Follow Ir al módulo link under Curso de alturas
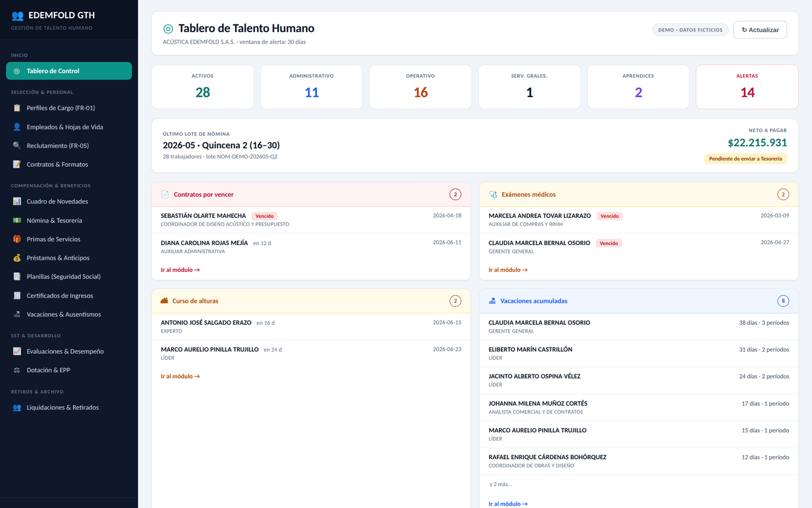Viewport: 812px width, 508px height. click(x=180, y=376)
